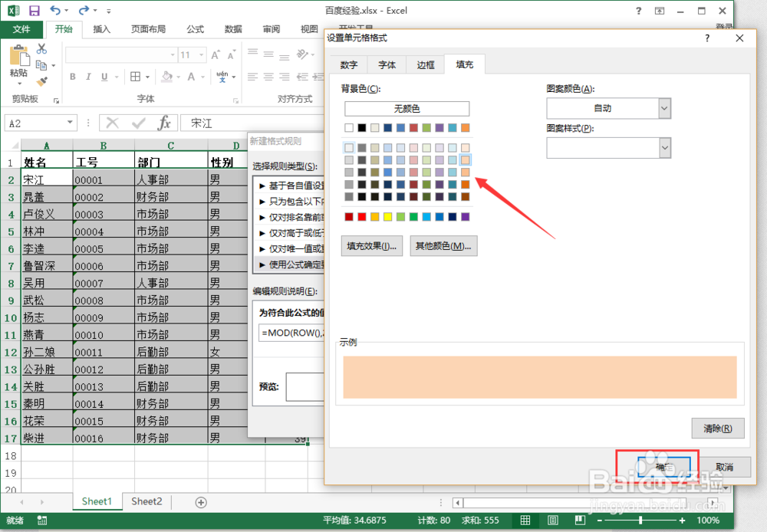Screen dimensions: 767x532
Task: Toggle Bold formatting
Action: click(x=73, y=76)
